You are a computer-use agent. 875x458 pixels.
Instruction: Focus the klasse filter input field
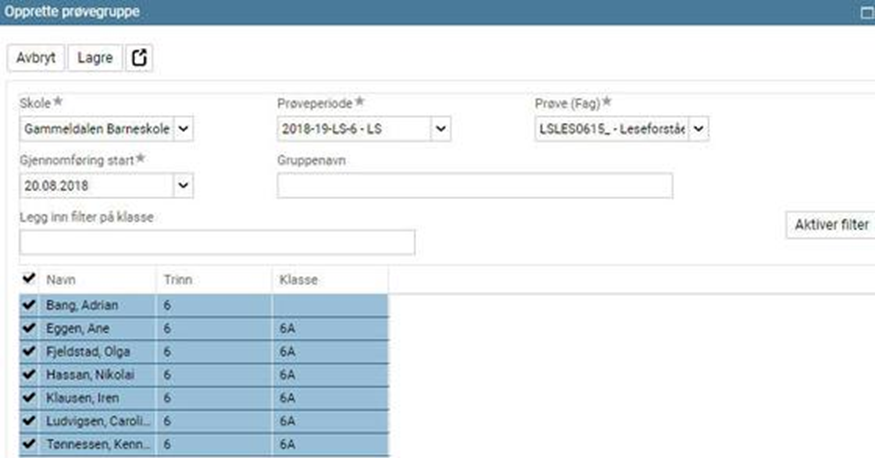pos(217,242)
